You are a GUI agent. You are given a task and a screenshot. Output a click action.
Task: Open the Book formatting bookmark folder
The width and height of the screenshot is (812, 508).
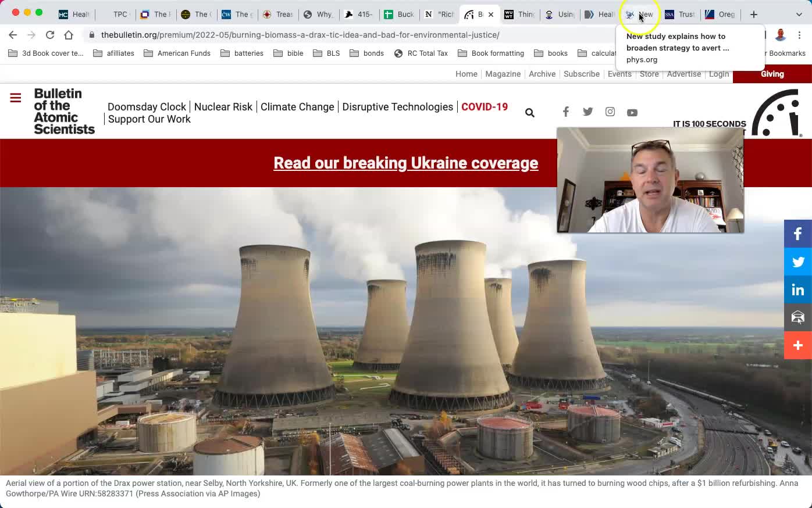tap(492, 53)
